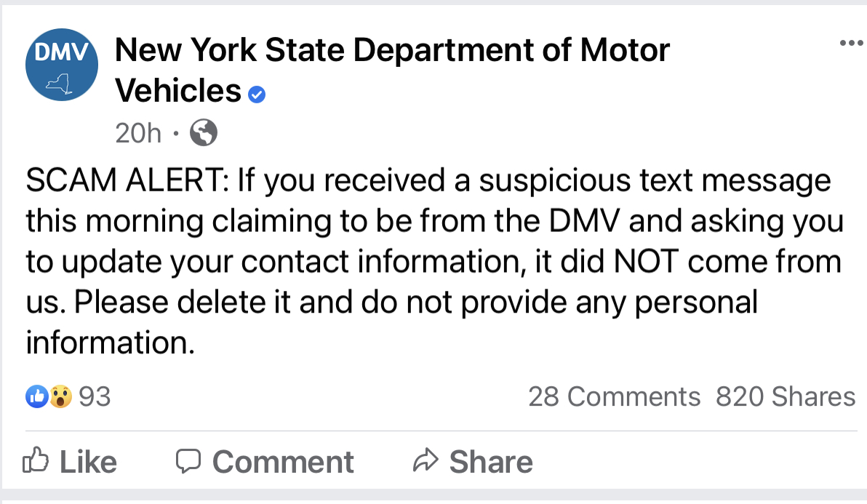Open the three-dot post options menu
The height and width of the screenshot is (504, 867).
(849, 44)
